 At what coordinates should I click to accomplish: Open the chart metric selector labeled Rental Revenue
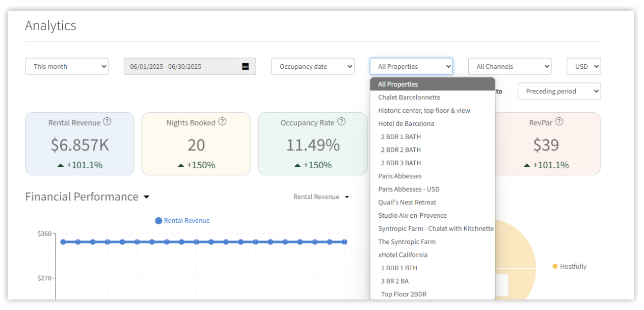[321, 197]
